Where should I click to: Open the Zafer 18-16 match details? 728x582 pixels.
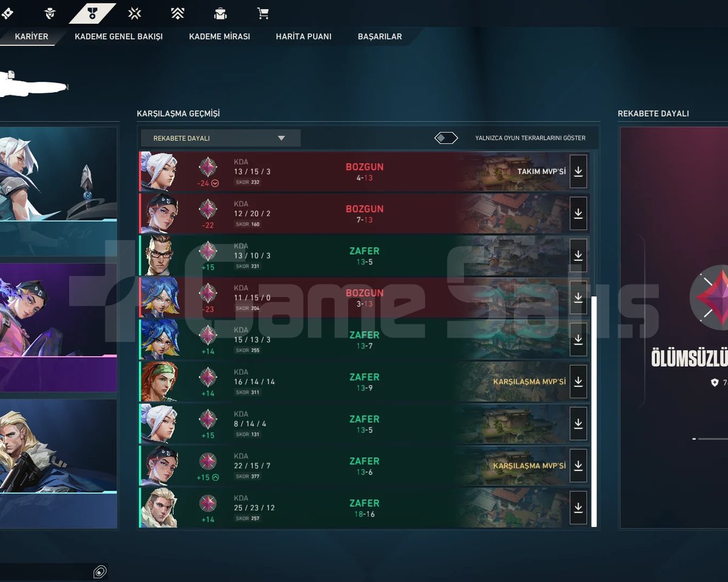pos(365,508)
